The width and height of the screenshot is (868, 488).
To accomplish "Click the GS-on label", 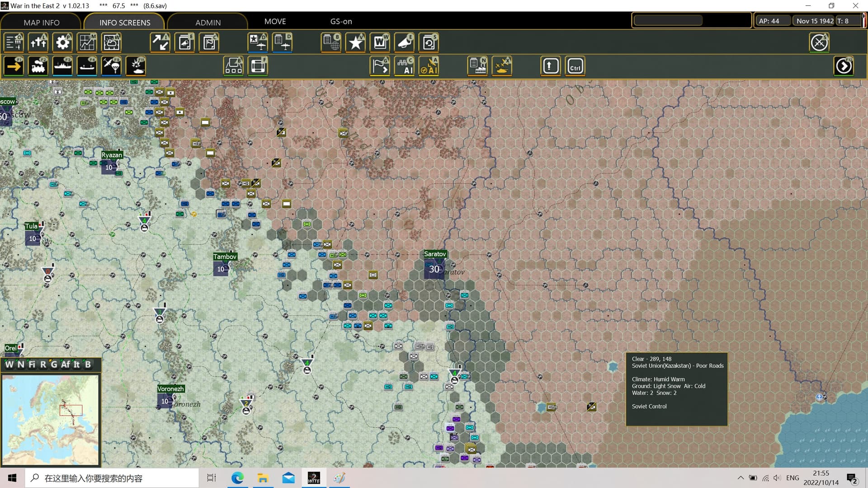I will pos(341,21).
